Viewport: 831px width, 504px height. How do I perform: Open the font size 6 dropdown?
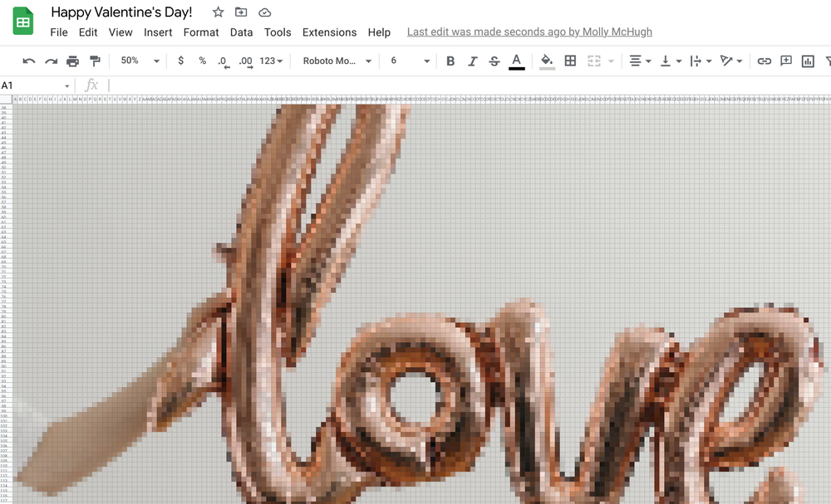(x=410, y=61)
